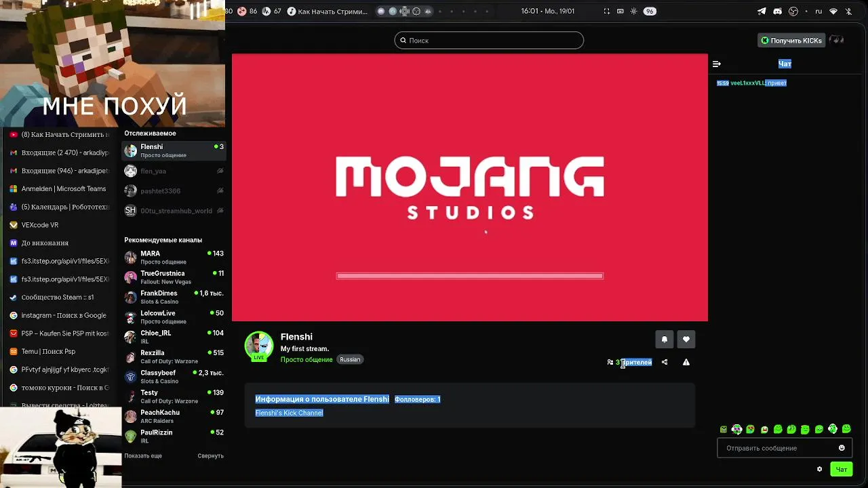This screenshot has height=488, width=868.
Task: Open recommended channel FrankDimes
Action: (174, 297)
